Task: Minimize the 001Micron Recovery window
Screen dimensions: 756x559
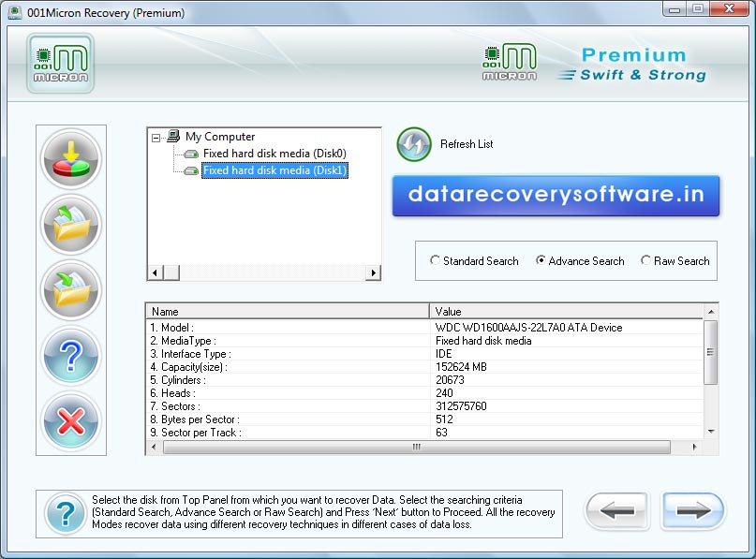Action: point(674,9)
